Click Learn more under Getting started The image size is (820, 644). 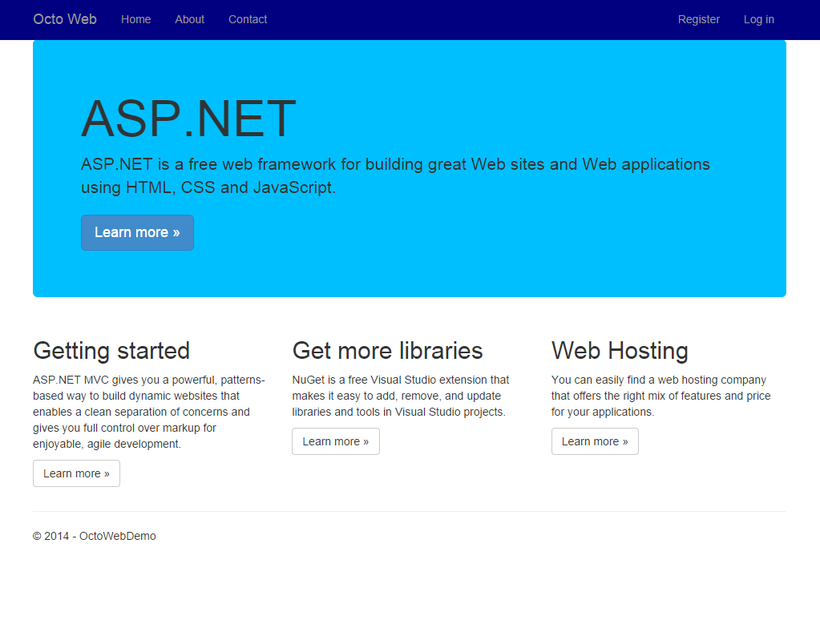[x=76, y=473]
